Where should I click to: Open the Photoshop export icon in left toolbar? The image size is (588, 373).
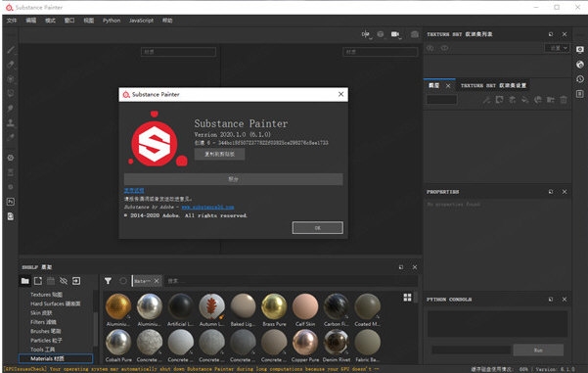pyautogui.click(x=11, y=202)
